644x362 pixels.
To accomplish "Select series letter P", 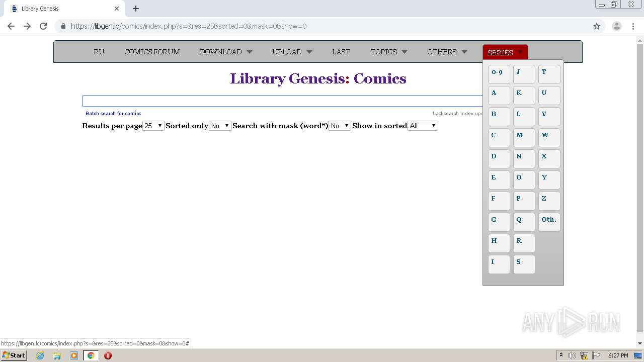I will tap(524, 201).
